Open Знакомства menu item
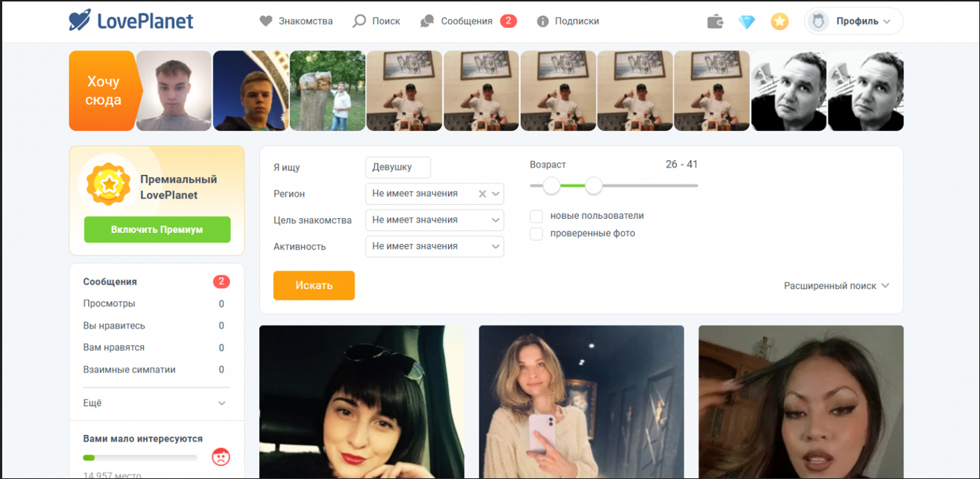 [306, 21]
